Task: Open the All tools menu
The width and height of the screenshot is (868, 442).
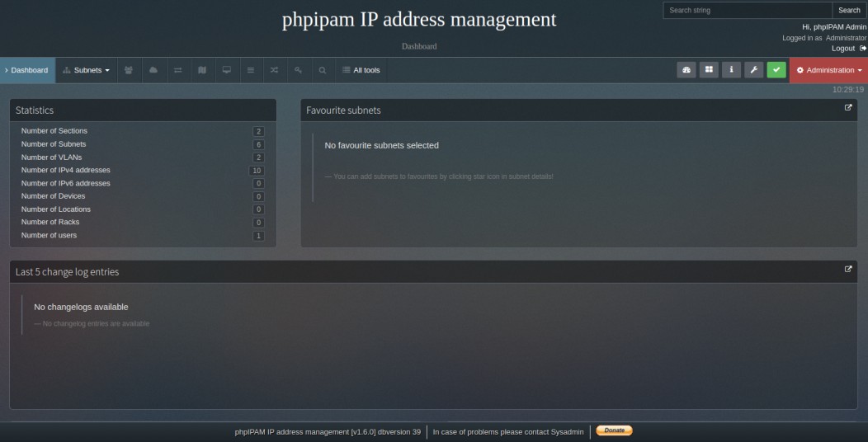Action: coord(361,70)
